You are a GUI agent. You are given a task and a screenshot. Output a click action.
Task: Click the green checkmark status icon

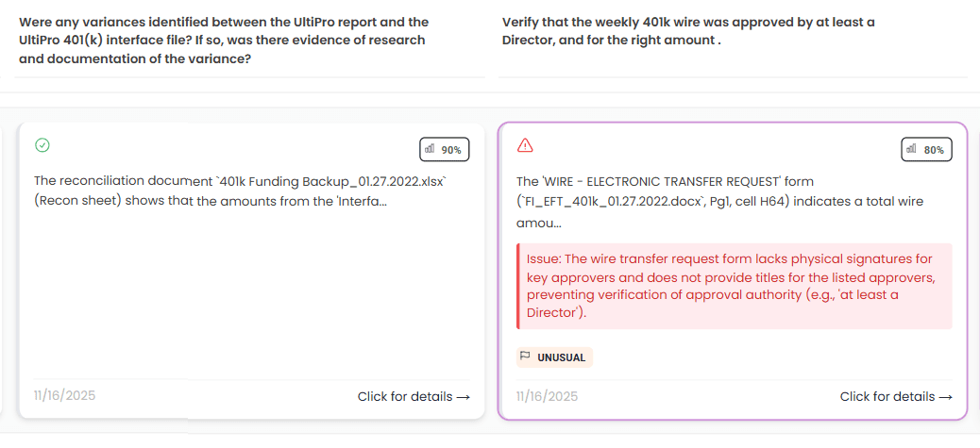[x=42, y=145]
